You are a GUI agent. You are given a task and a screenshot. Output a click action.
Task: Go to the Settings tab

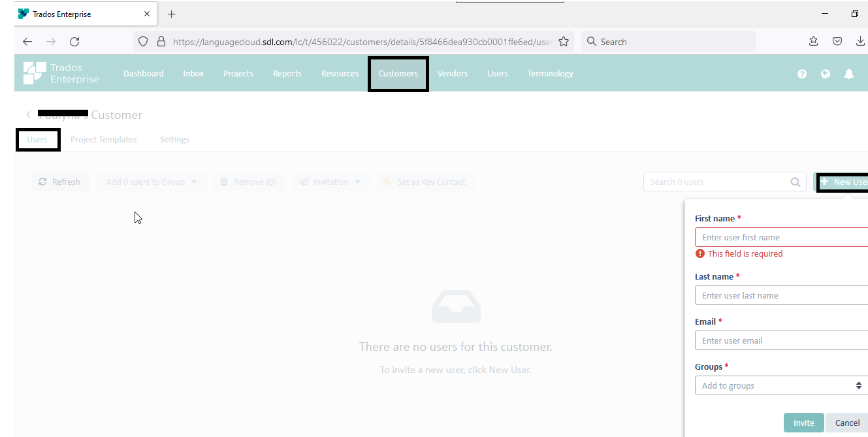pos(174,140)
